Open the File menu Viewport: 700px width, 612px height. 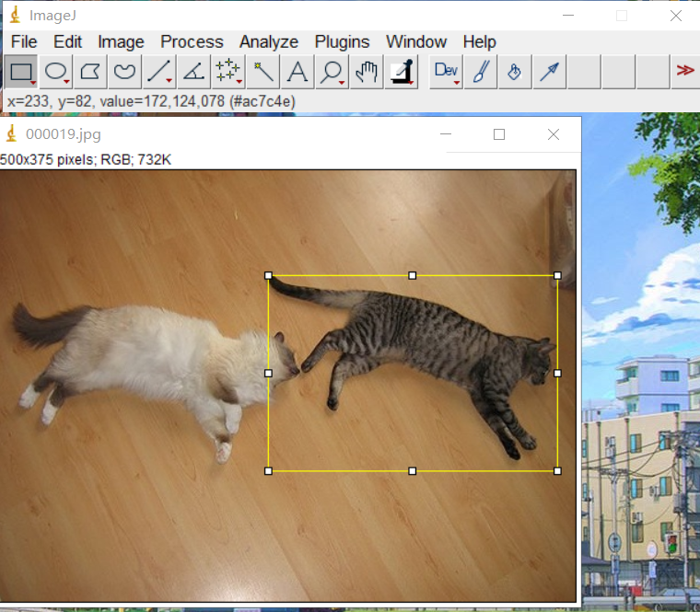click(x=24, y=42)
